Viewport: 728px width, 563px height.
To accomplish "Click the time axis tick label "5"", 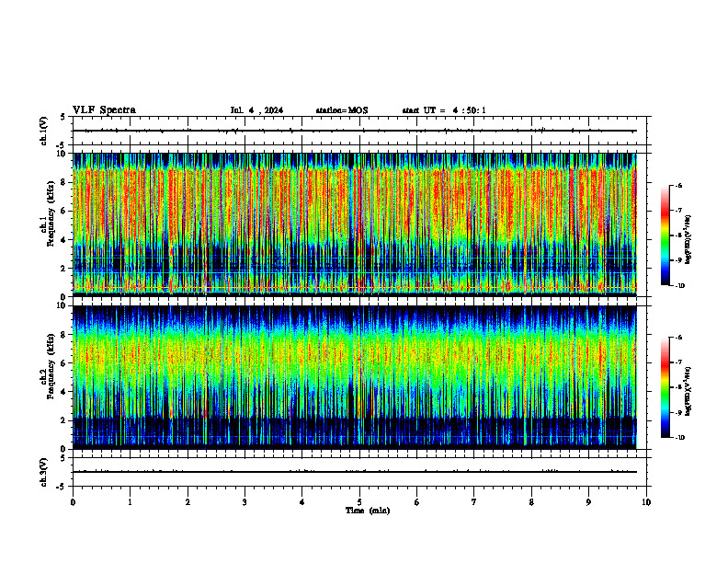I will click(x=359, y=502).
